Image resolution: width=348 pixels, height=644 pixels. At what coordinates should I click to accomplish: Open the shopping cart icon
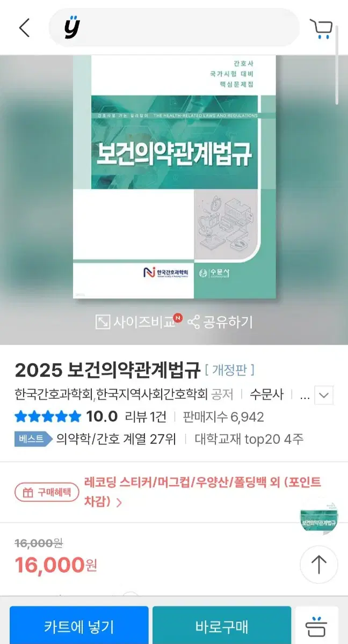(x=321, y=28)
